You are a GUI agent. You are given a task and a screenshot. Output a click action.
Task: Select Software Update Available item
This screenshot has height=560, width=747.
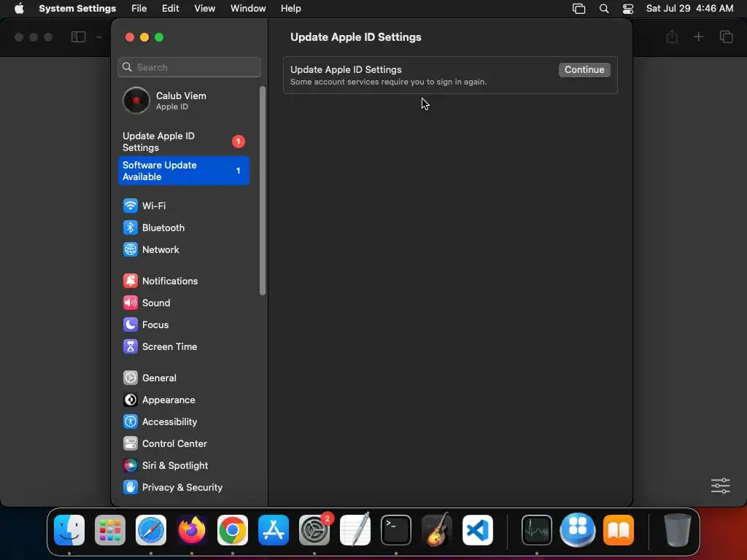click(x=183, y=171)
